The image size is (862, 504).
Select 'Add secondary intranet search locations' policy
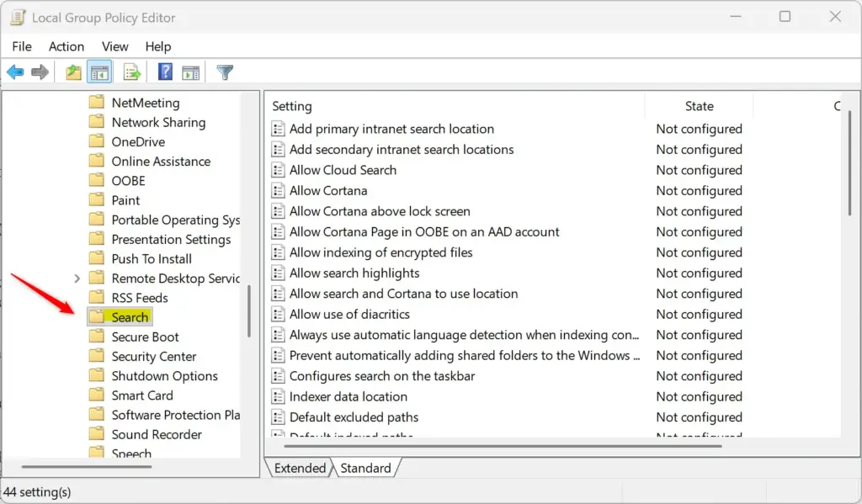coord(402,150)
